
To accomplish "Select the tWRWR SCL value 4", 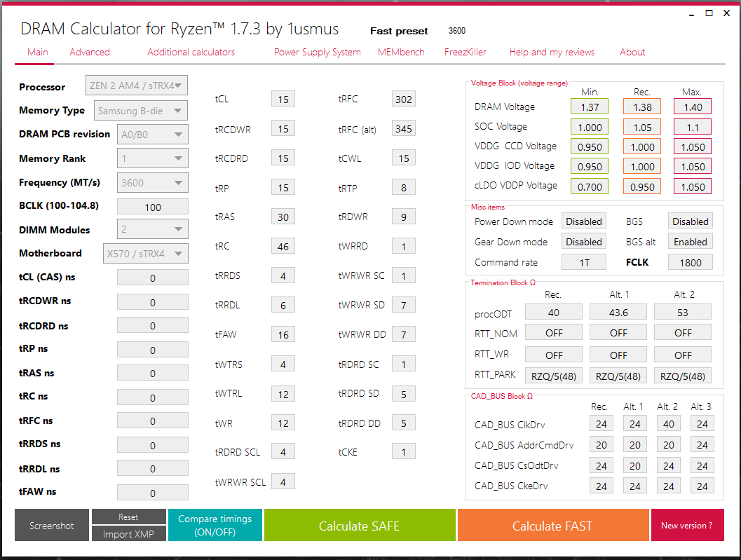I will tap(283, 482).
